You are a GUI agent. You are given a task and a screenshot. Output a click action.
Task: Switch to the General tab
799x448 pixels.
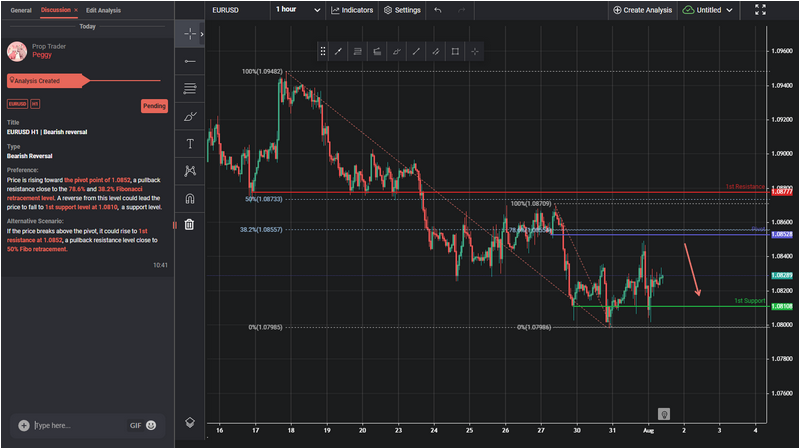pyautogui.click(x=21, y=10)
